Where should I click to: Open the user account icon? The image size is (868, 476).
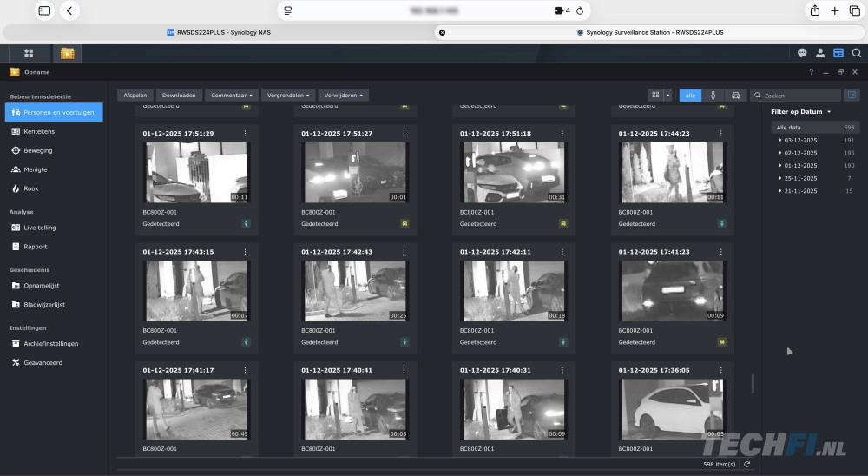pos(820,53)
